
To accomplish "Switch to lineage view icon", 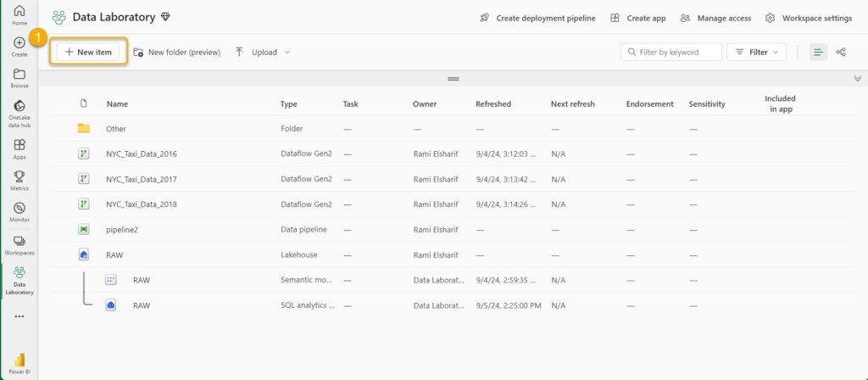I will tap(841, 53).
